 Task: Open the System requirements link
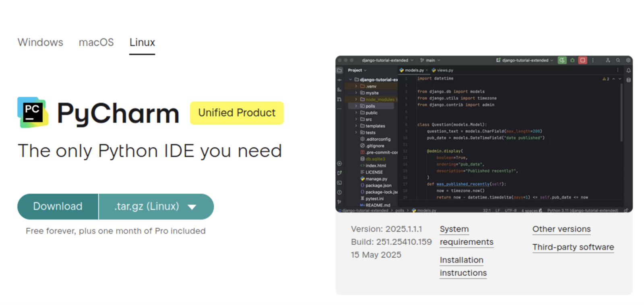[x=466, y=235]
